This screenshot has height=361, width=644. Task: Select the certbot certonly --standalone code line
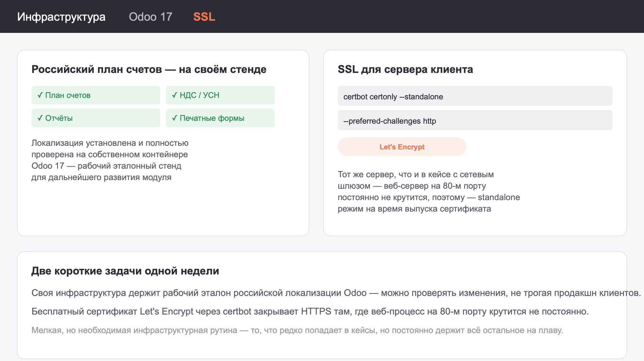475,96
